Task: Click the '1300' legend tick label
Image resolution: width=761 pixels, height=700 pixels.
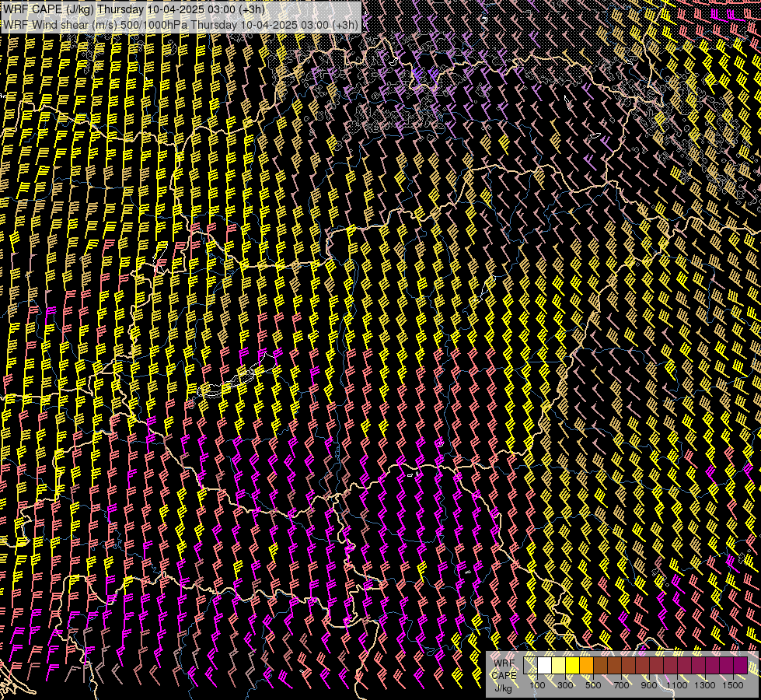Action: pyautogui.click(x=705, y=685)
